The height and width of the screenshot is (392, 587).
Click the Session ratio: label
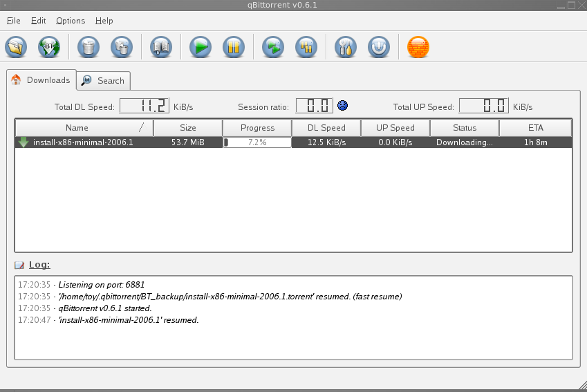[x=263, y=107]
